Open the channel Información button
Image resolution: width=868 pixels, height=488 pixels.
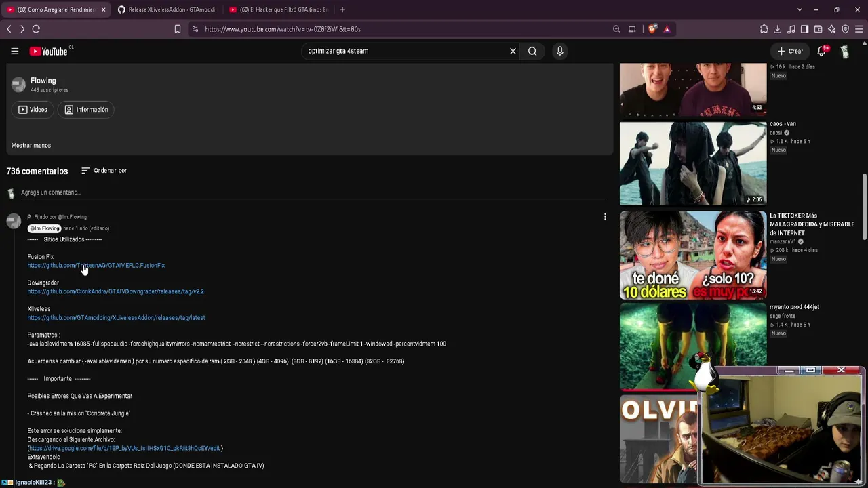click(86, 110)
